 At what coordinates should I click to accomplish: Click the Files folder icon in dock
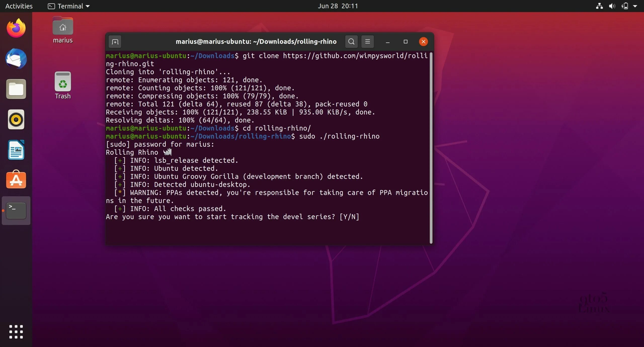16,89
